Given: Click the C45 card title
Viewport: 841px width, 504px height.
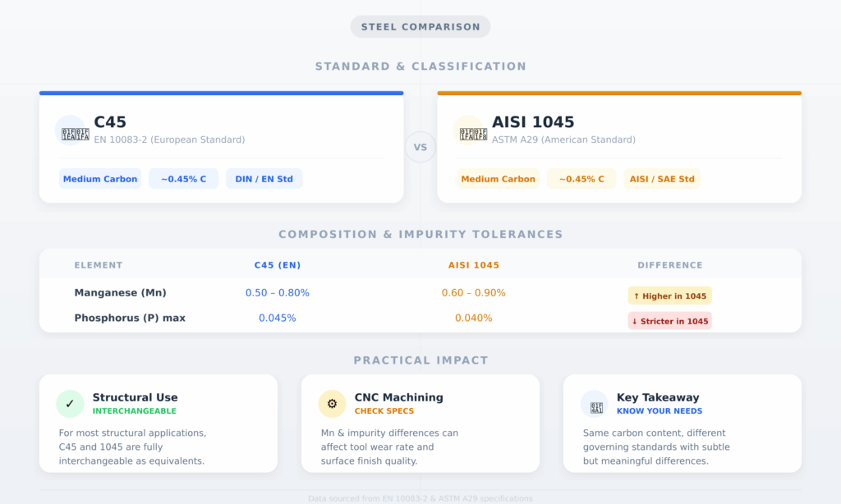Looking at the screenshot, I should pos(110,122).
